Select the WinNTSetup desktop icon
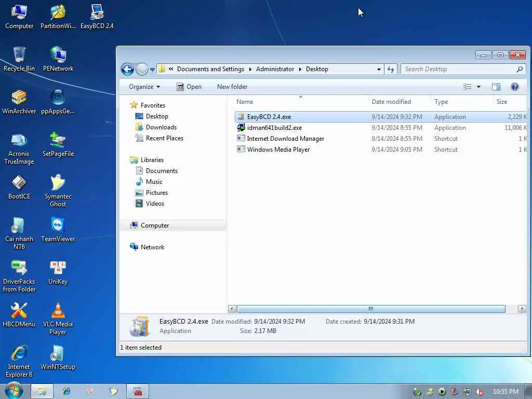The width and height of the screenshot is (532, 399). pos(58,358)
